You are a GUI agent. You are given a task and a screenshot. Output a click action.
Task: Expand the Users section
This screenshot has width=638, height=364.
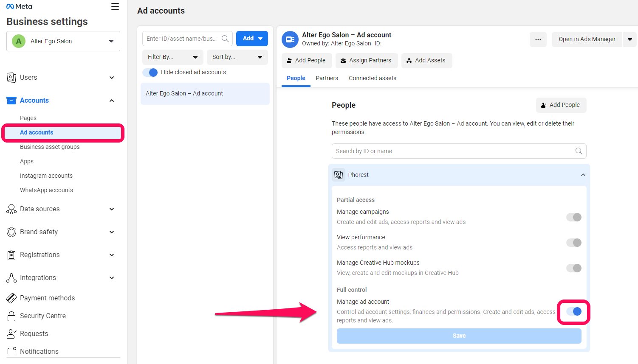[x=112, y=78]
